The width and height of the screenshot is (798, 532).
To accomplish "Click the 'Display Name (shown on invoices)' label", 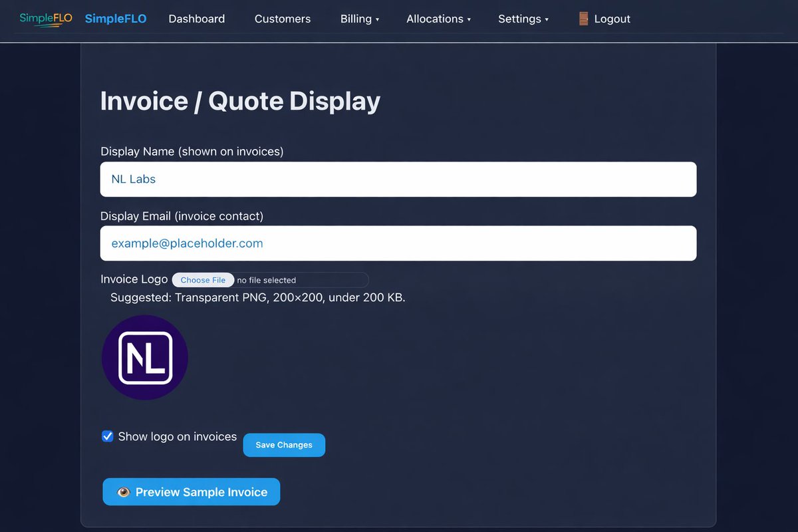I will tap(192, 151).
